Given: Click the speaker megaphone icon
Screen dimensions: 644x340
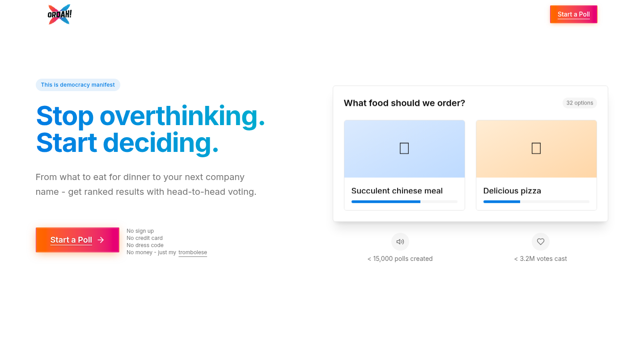Looking at the screenshot, I should 400,242.
